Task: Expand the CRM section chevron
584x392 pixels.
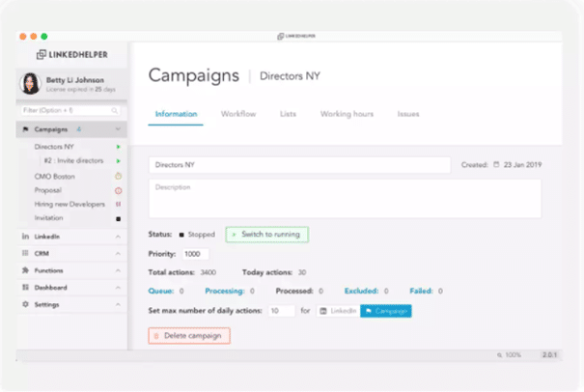Action: tap(118, 253)
